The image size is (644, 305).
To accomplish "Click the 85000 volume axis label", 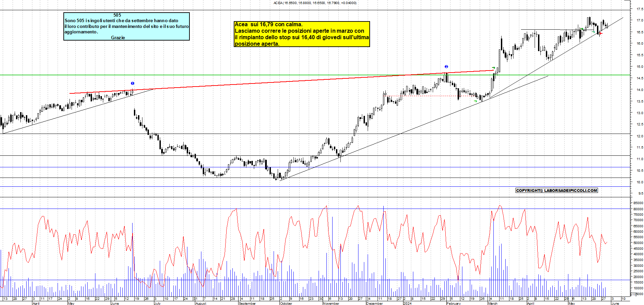I will tap(638, 203).
